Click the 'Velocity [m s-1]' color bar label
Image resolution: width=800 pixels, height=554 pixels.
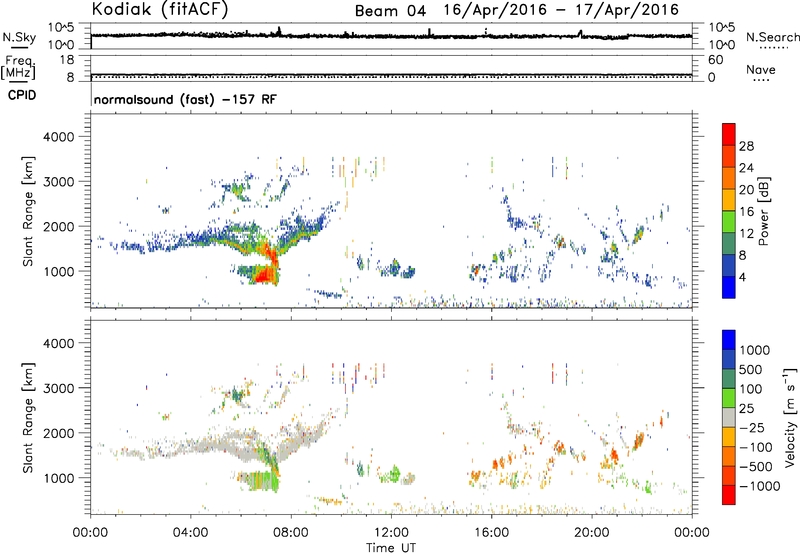tap(790, 417)
